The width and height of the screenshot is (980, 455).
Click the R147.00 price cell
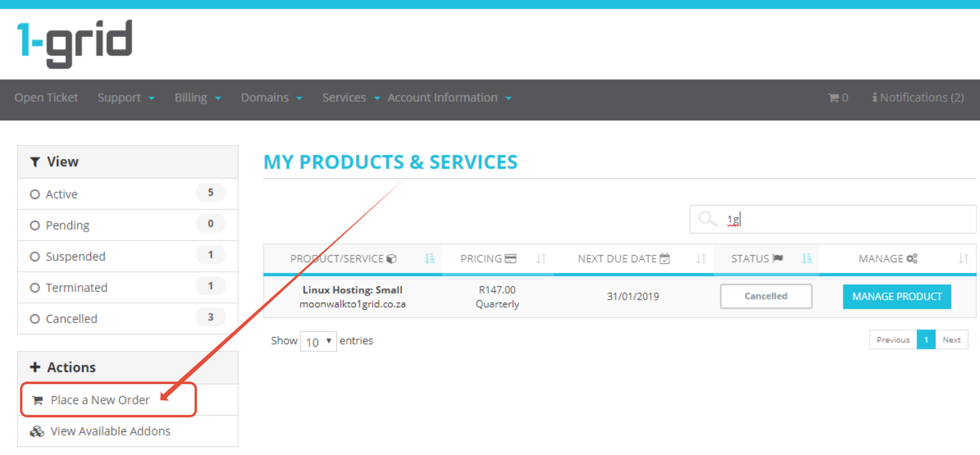[498, 290]
